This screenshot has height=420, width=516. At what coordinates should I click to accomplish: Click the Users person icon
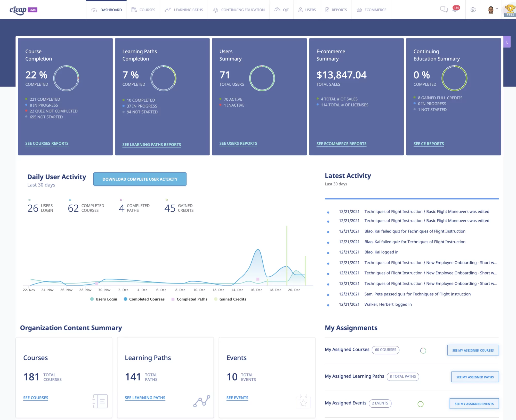[300, 10]
